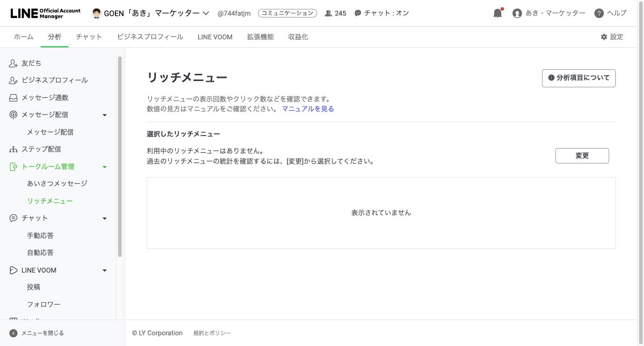The height and width of the screenshot is (346, 644).
Task: Open the マニュアルを見る link
Action: click(x=308, y=109)
